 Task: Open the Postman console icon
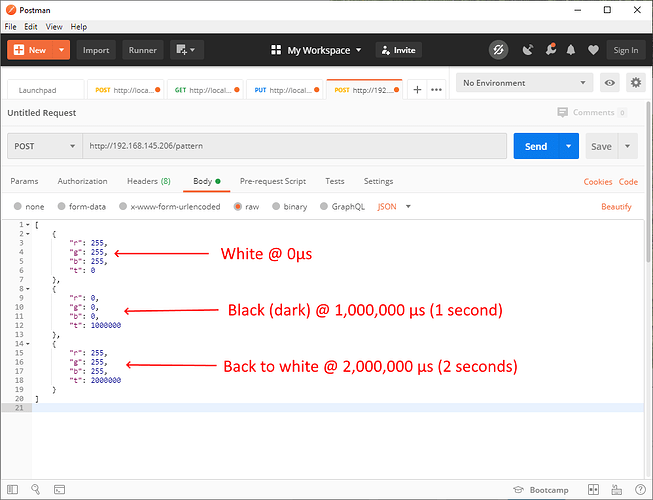coord(59,490)
